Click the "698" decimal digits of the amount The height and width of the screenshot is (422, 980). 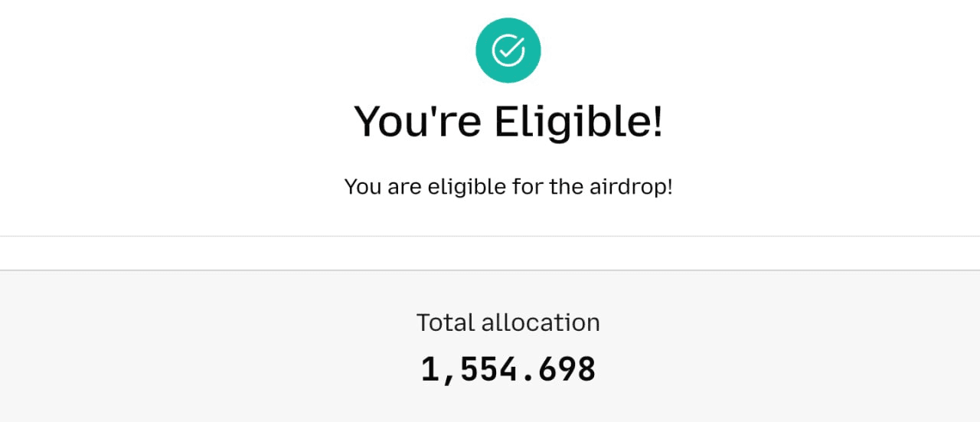[x=567, y=370]
